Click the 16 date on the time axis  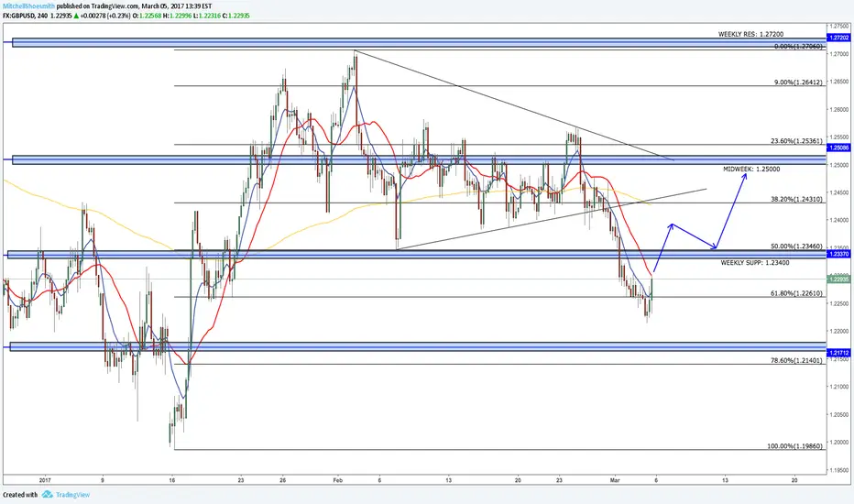tap(172, 480)
